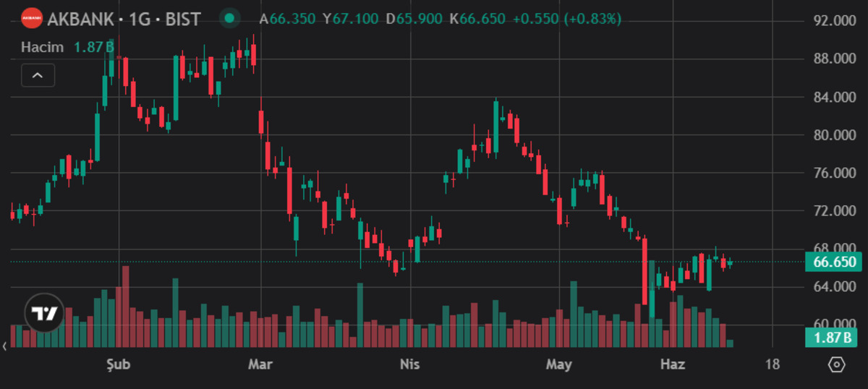Click the green market status dot

[x=229, y=19]
